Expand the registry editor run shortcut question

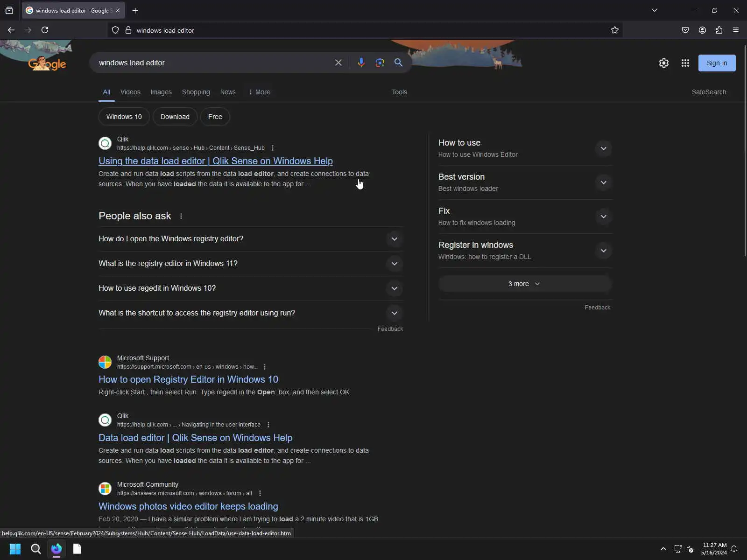coord(251,313)
